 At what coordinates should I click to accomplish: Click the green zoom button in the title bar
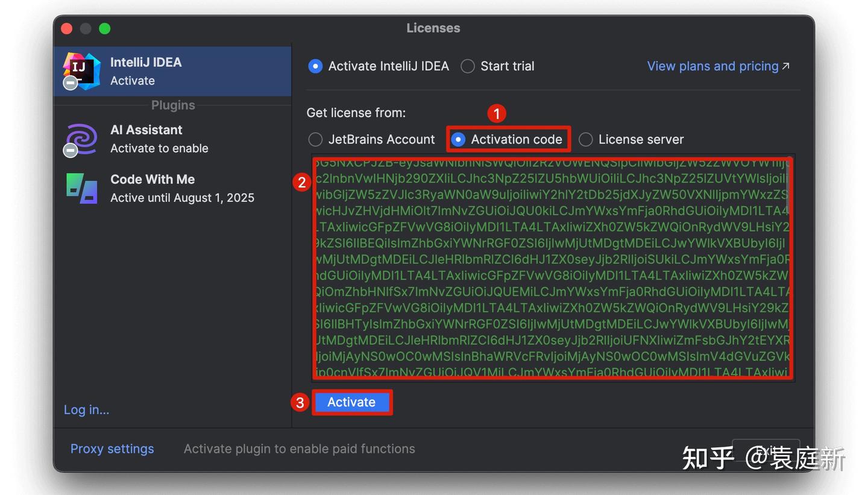tap(104, 28)
